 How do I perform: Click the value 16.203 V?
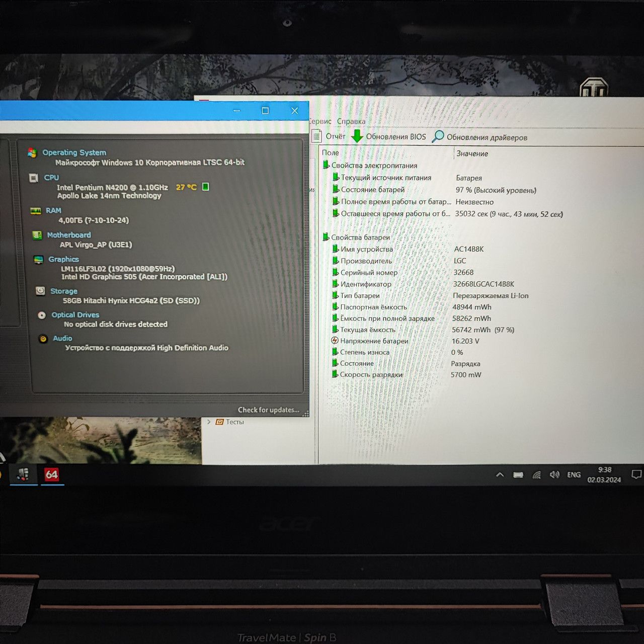pyautogui.click(x=465, y=341)
